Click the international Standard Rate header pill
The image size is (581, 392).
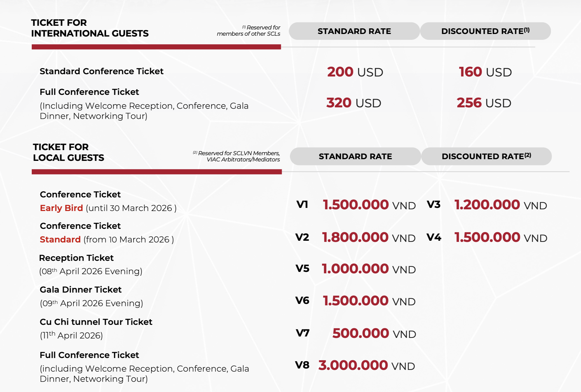(x=354, y=31)
